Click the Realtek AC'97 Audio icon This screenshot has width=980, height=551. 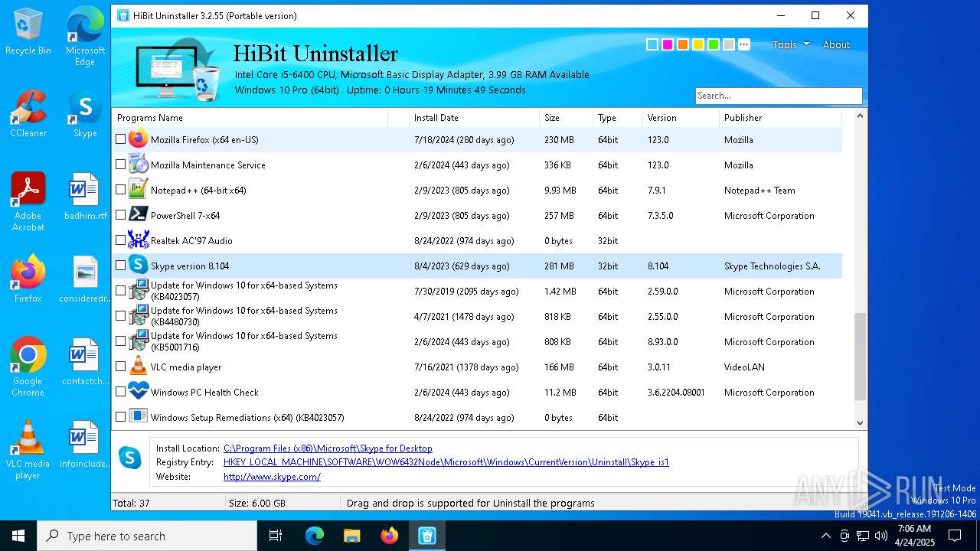[x=138, y=240]
